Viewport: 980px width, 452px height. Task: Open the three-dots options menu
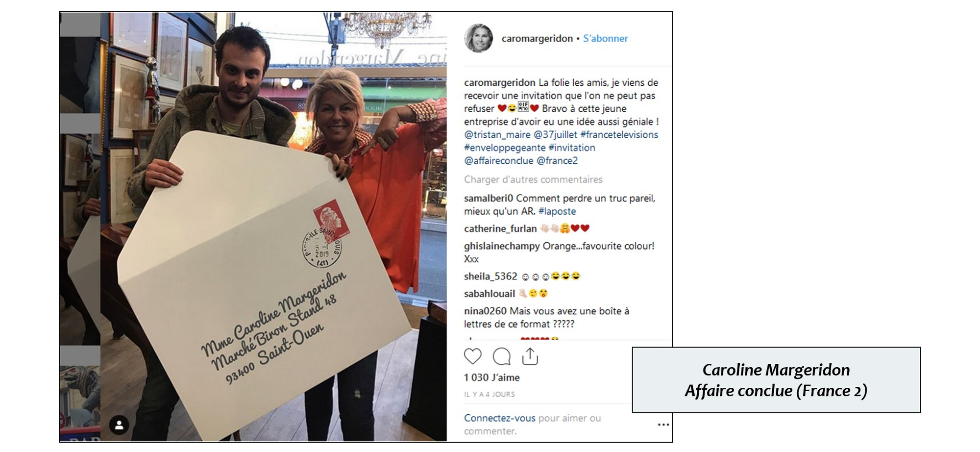click(x=663, y=425)
